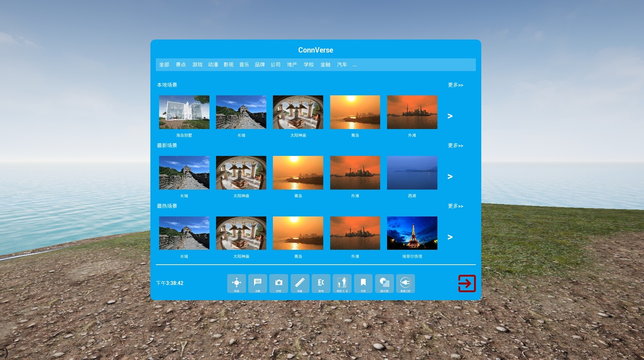Screen dimensions: 644x360
Task: Open the 海岛别墅 scene thumbnail
Action: pos(184,112)
